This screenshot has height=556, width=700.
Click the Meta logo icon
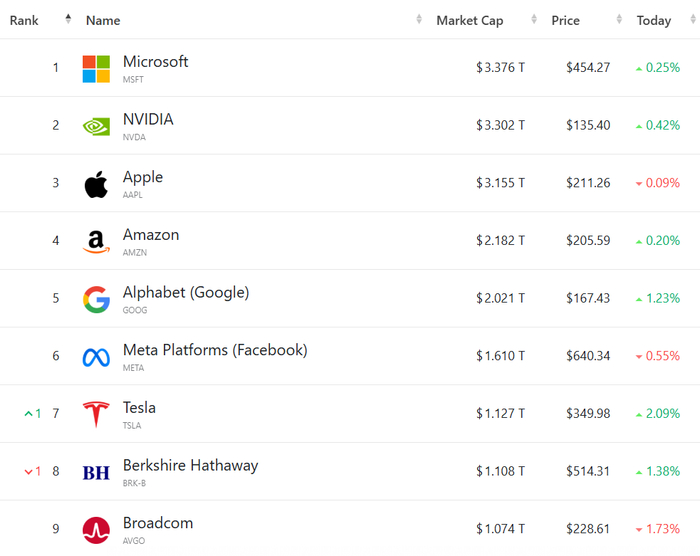point(96,357)
